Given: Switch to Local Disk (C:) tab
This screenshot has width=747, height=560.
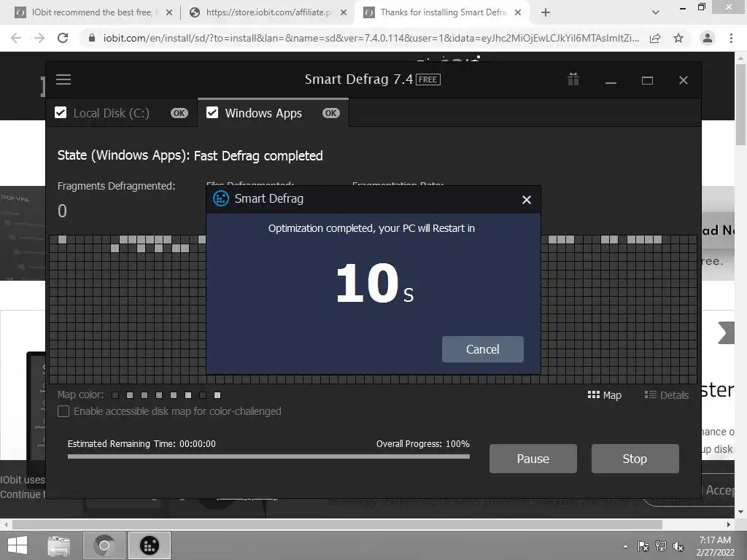Looking at the screenshot, I should [122, 113].
